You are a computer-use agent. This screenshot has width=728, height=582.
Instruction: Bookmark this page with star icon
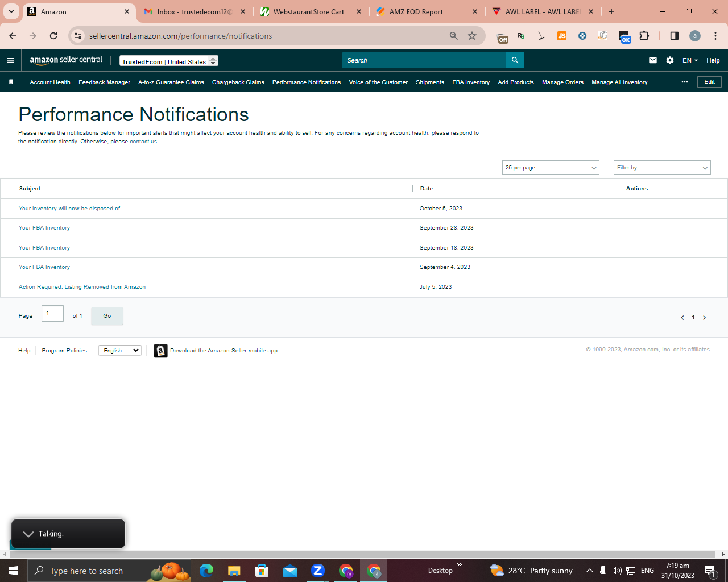(x=472, y=36)
